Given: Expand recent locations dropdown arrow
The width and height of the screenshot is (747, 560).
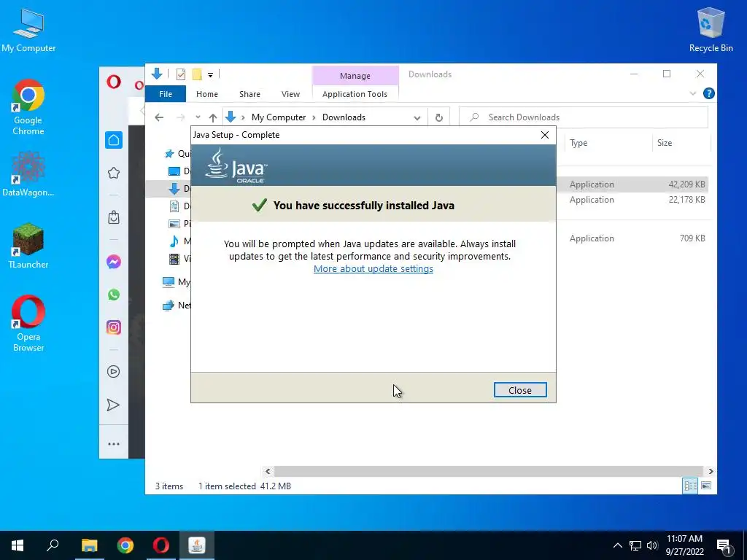Looking at the screenshot, I should pos(198,117).
